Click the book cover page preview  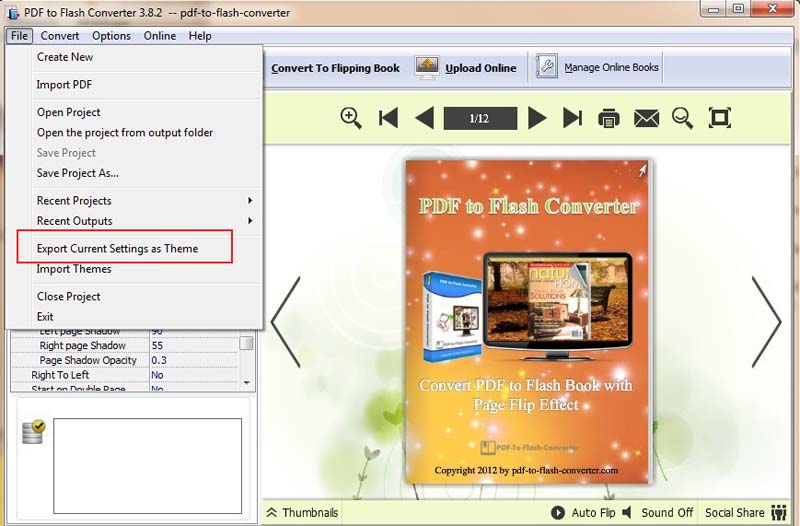point(528,322)
